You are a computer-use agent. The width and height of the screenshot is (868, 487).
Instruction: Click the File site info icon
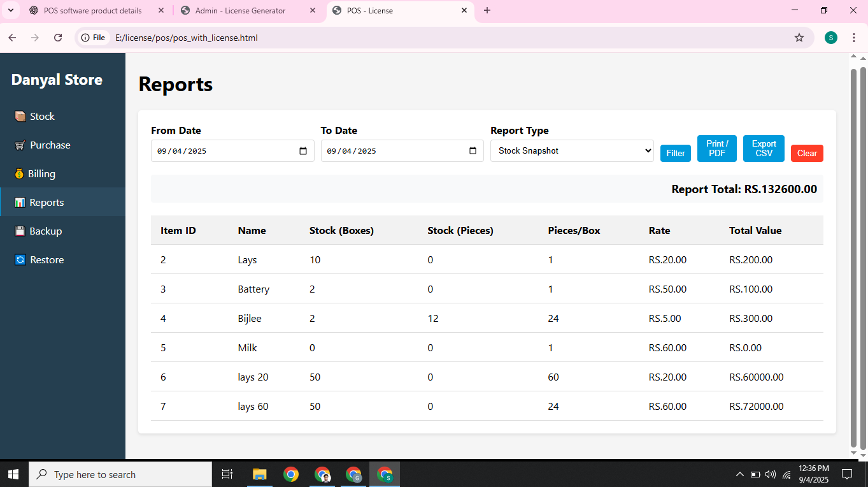93,38
